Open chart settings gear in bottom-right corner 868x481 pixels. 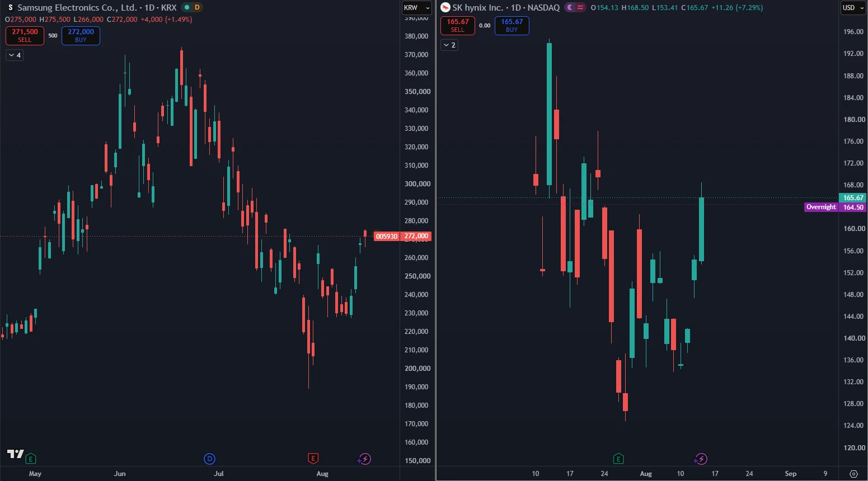pyautogui.click(x=853, y=474)
